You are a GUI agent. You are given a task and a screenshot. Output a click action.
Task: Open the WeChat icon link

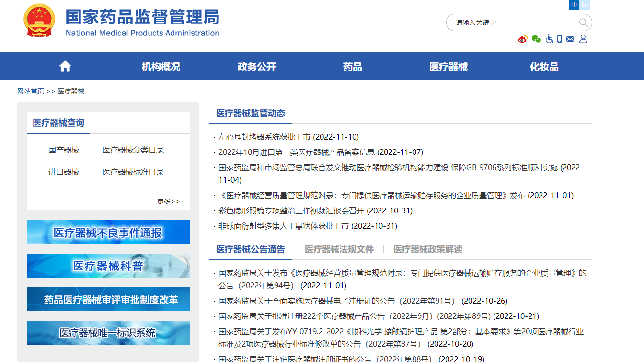click(x=536, y=39)
